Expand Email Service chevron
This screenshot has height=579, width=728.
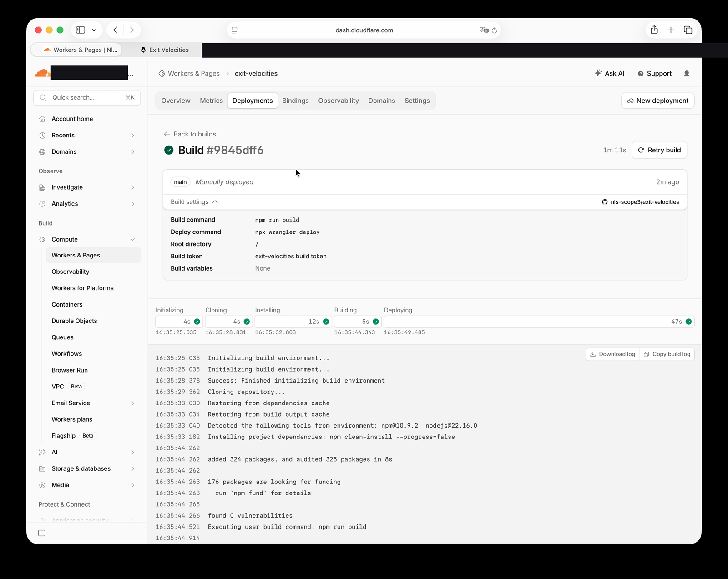coord(133,403)
